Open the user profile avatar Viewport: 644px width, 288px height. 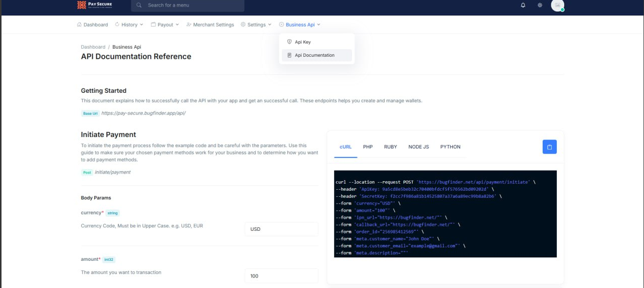coord(557,5)
